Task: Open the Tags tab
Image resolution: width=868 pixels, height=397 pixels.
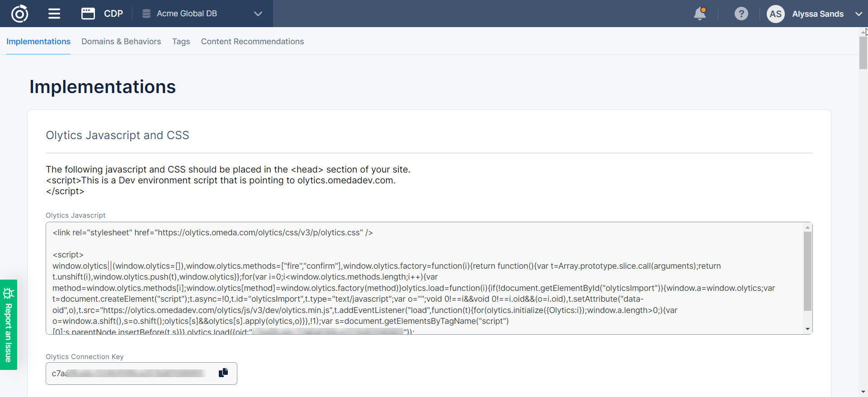Action: click(x=181, y=42)
